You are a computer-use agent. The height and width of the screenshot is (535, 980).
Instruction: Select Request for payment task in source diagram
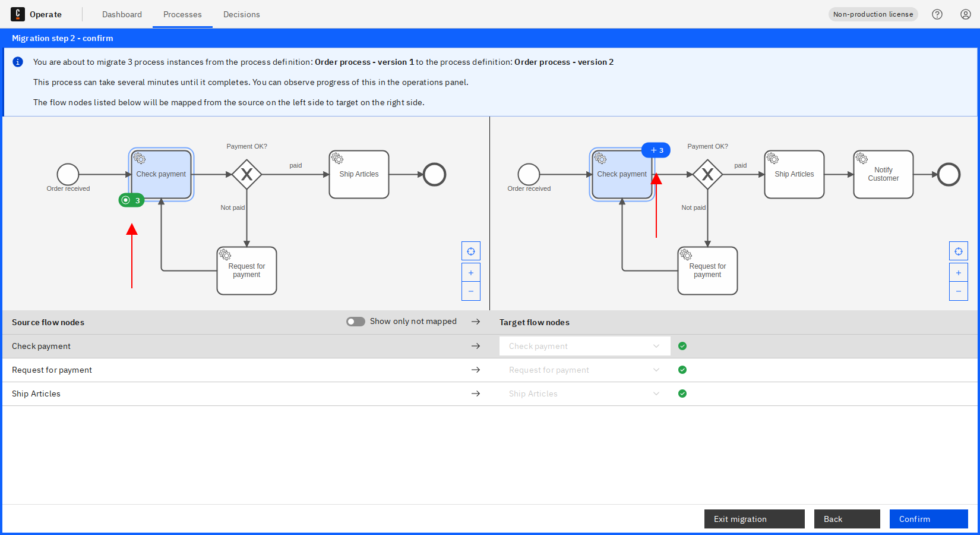[x=246, y=271]
